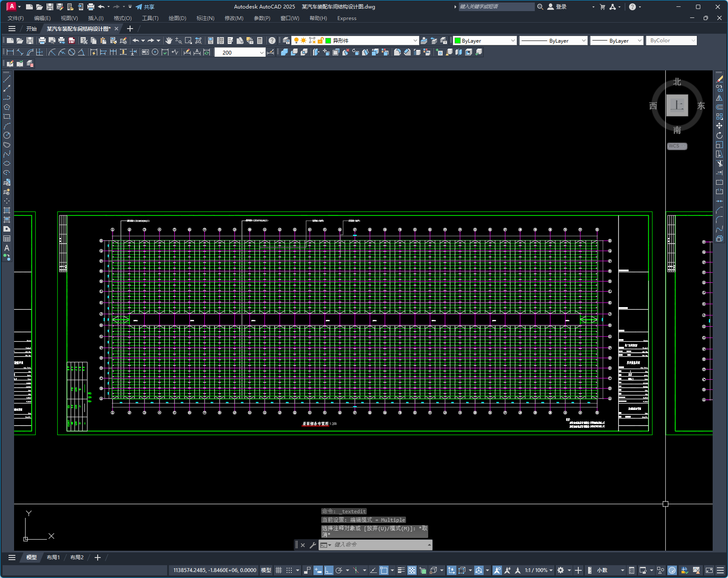Close the 某汽车装配车间结构设计图 drawing tab
728x578 pixels.
(x=116, y=29)
